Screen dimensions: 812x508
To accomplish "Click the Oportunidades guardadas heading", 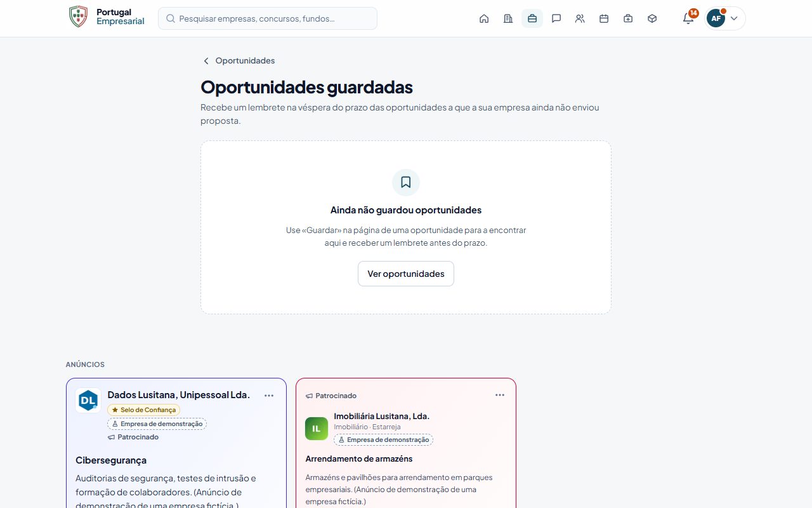I will (x=306, y=87).
